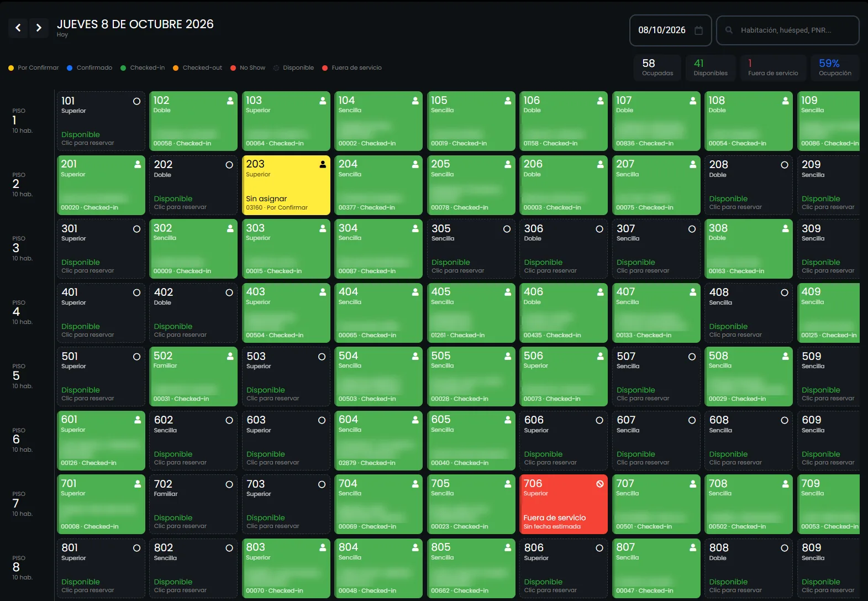This screenshot has height=601, width=868.
Task: Open the calendar picker icon in date field
Action: click(x=698, y=30)
